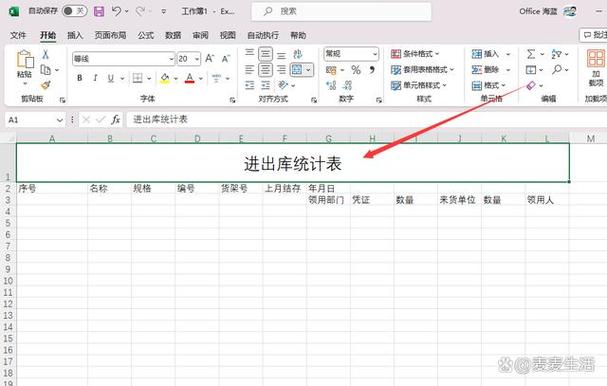
Task: Expand the Name Box dropdown arrow
Action: point(60,120)
